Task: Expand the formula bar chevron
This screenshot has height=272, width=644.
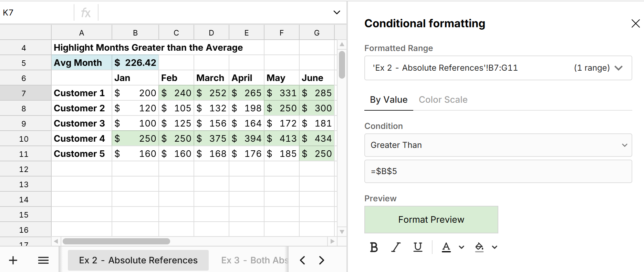Action: (337, 12)
